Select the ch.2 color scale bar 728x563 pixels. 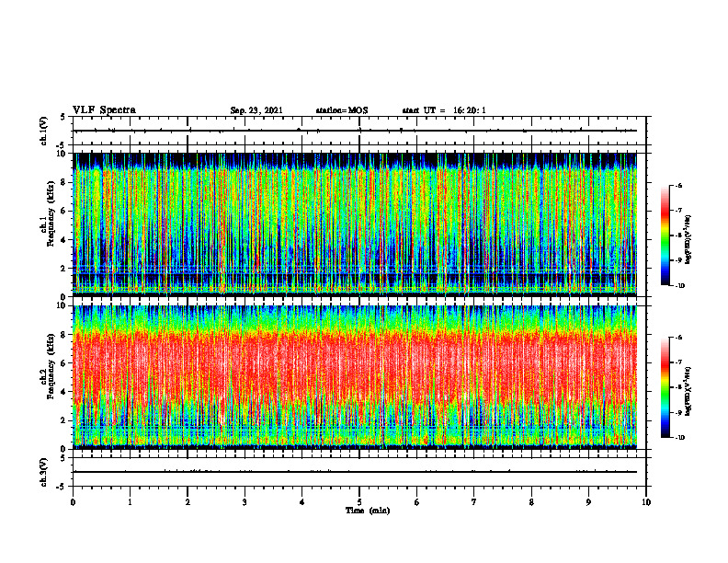pos(665,387)
